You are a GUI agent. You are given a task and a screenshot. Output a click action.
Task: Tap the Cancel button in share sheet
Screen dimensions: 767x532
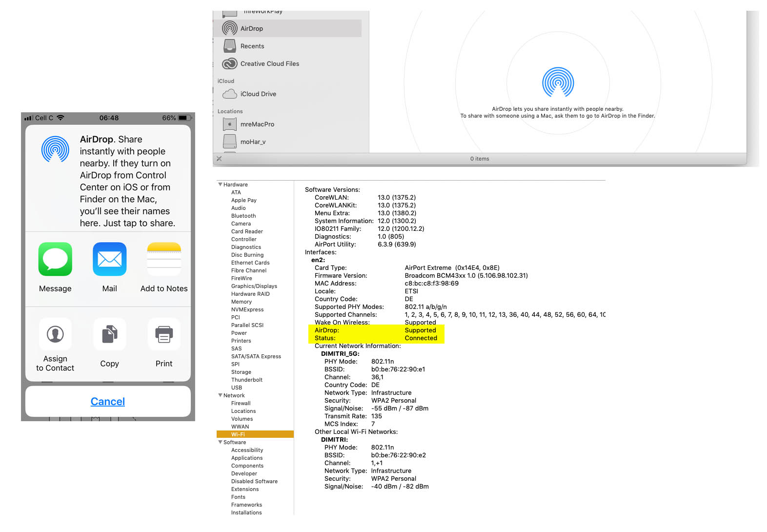coord(108,401)
